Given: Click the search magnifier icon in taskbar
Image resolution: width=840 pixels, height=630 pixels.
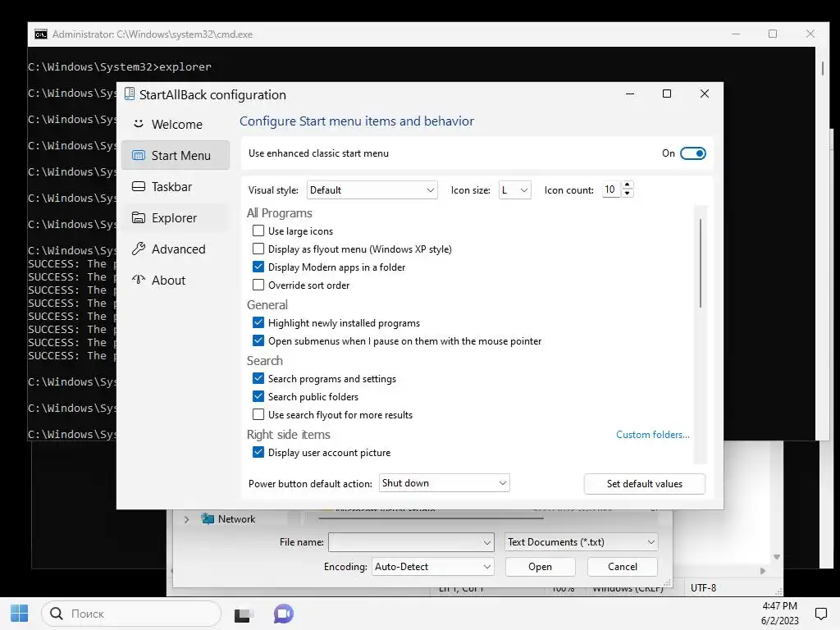Looking at the screenshot, I should (x=57, y=614).
